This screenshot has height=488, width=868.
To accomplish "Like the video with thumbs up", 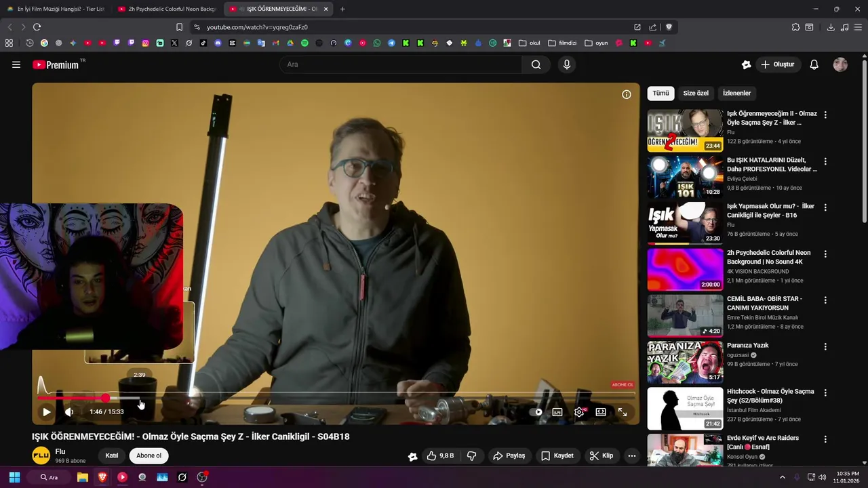I will 440,455.
